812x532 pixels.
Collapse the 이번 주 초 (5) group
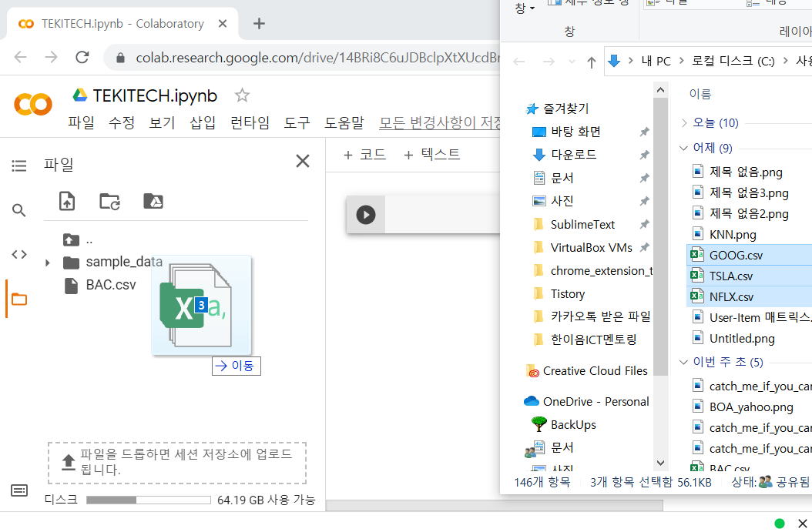tap(683, 363)
